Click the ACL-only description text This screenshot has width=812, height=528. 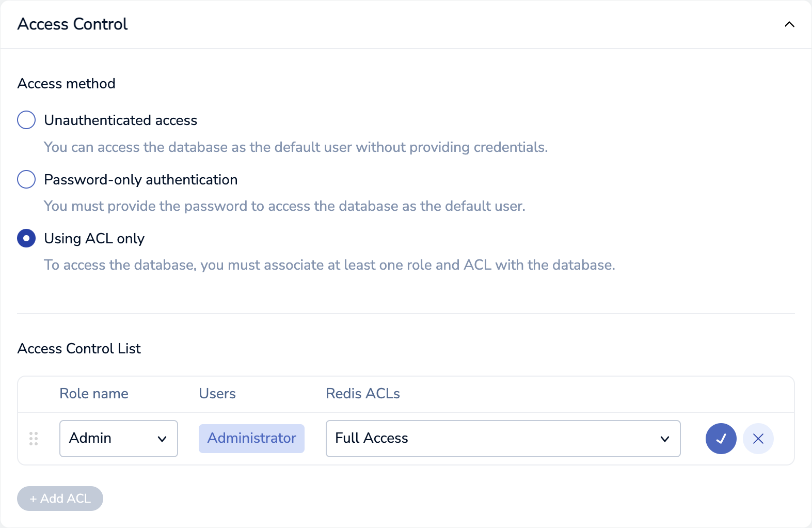[x=329, y=265]
